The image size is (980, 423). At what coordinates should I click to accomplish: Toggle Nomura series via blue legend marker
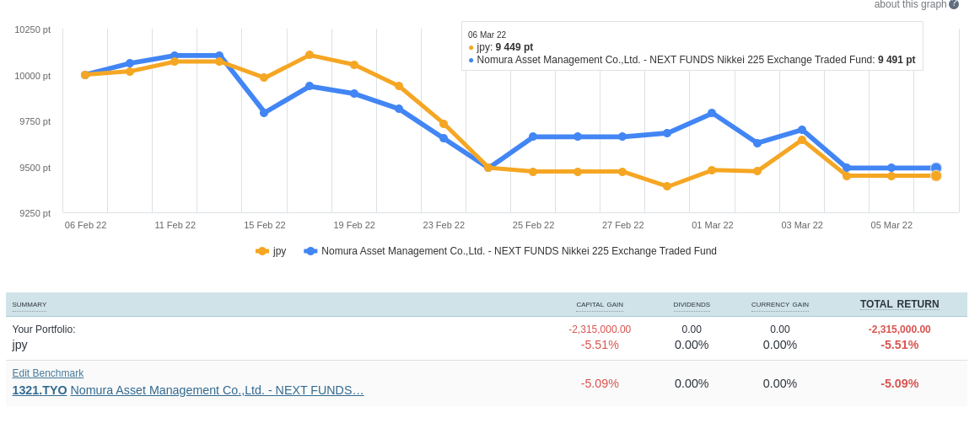tap(310, 251)
